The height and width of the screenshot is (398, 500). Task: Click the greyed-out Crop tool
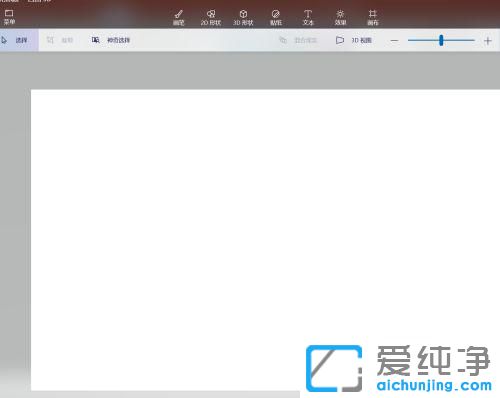(x=60, y=40)
